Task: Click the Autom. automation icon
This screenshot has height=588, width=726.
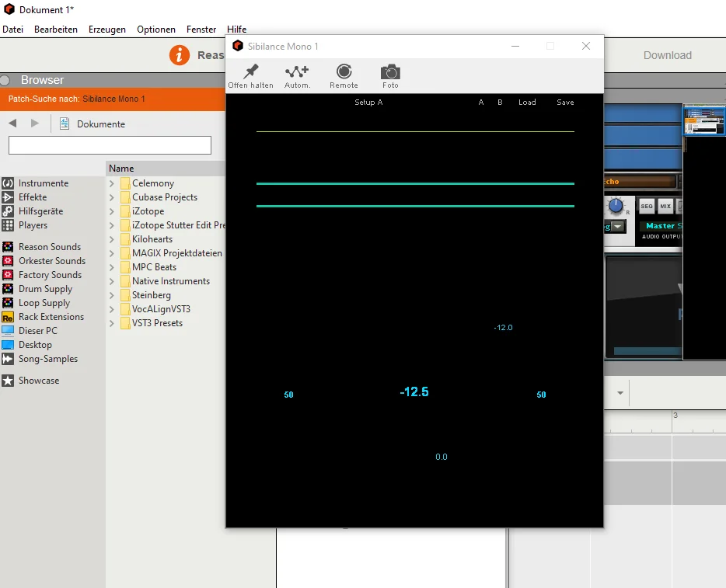Action: coord(297,76)
